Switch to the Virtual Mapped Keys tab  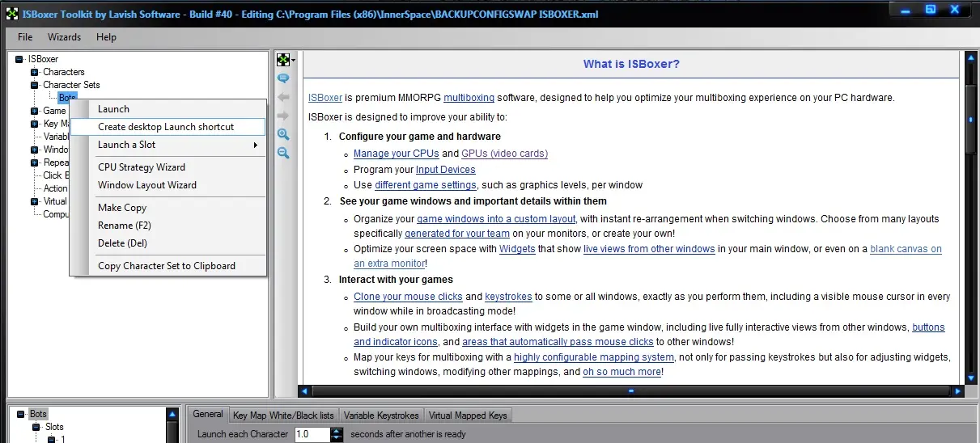[x=468, y=416]
